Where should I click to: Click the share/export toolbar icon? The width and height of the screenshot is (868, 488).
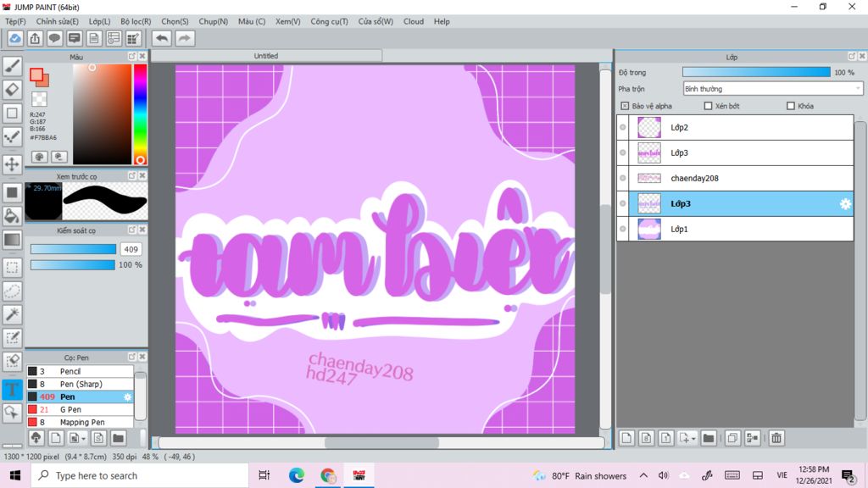(x=35, y=38)
